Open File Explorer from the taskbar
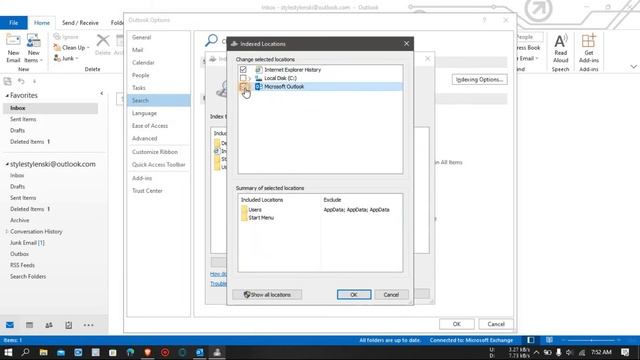 tap(43, 352)
